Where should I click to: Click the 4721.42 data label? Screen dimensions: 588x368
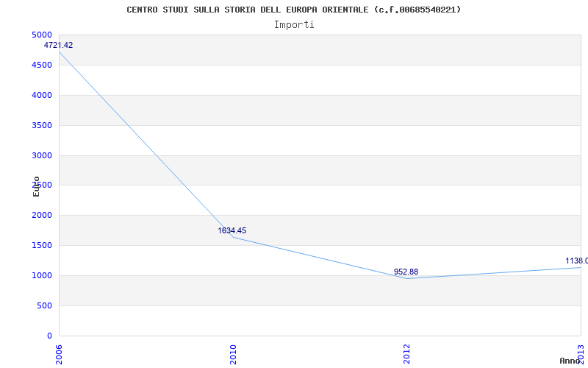coord(59,45)
